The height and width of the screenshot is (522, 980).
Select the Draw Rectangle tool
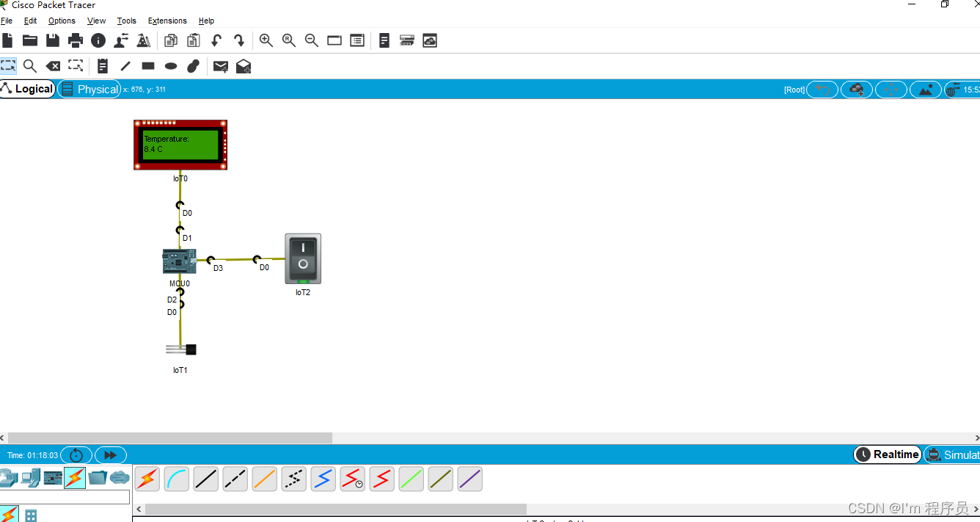click(148, 66)
